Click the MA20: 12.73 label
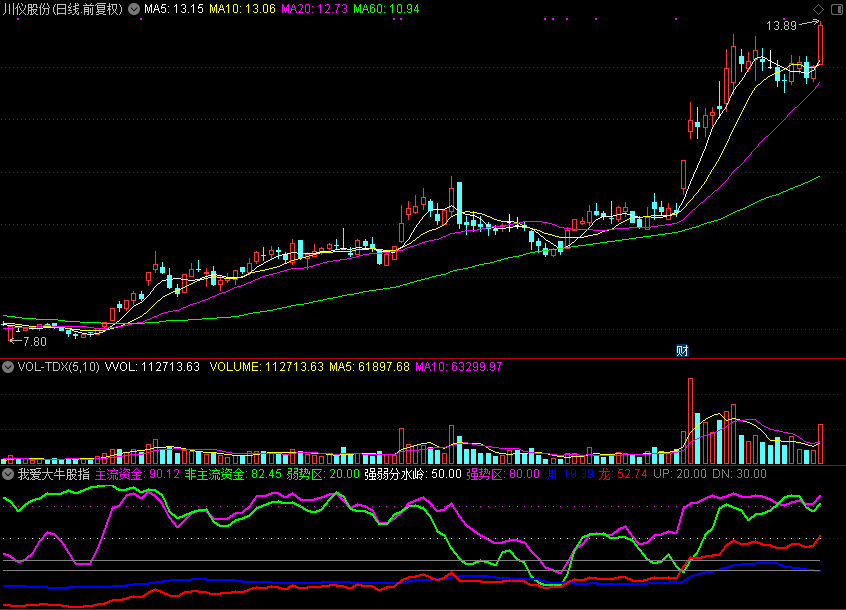 pyautogui.click(x=315, y=9)
